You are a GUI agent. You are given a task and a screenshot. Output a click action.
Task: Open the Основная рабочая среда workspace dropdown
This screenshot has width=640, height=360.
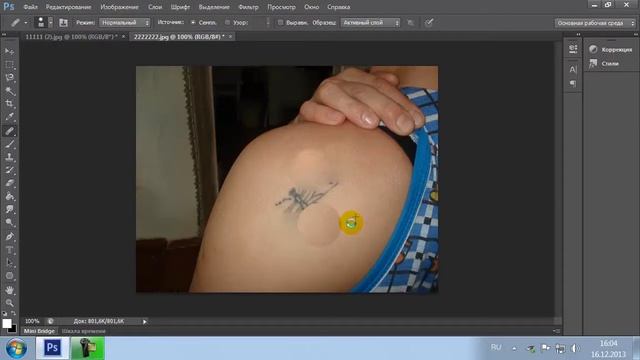pyautogui.click(x=596, y=23)
